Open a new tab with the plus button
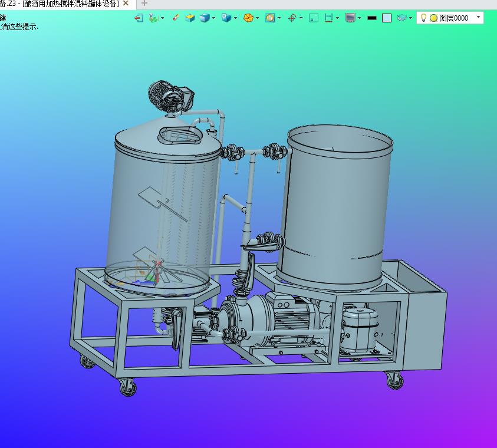Viewport: 497px width, 448px height. [x=144, y=4]
